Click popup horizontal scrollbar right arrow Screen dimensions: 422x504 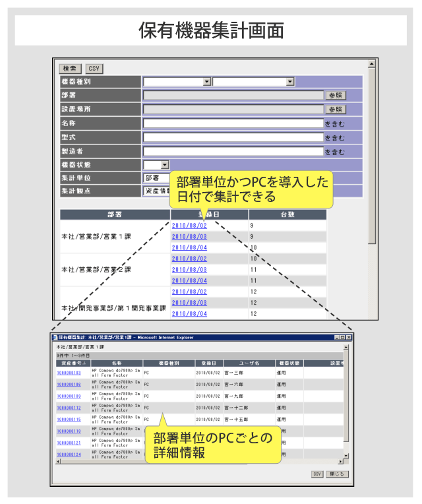341,462
